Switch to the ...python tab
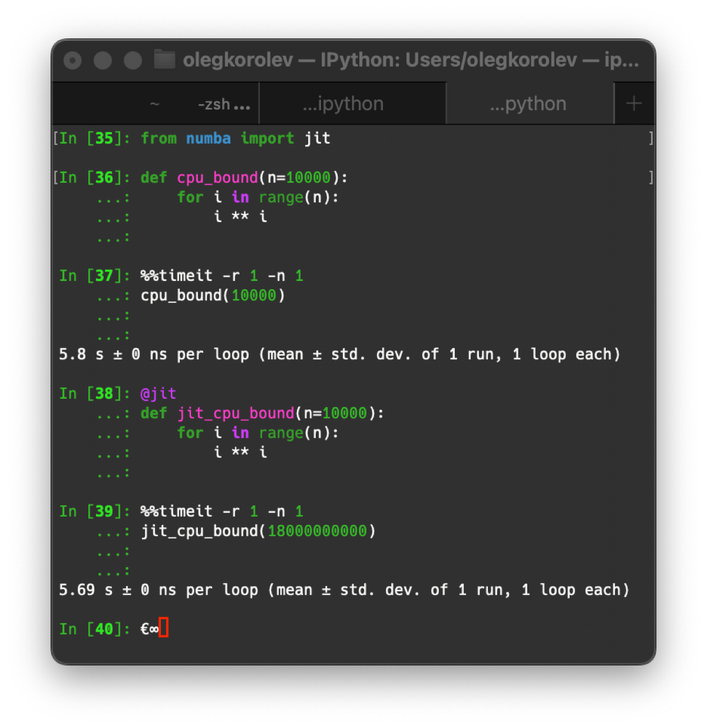 click(x=530, y=104)
